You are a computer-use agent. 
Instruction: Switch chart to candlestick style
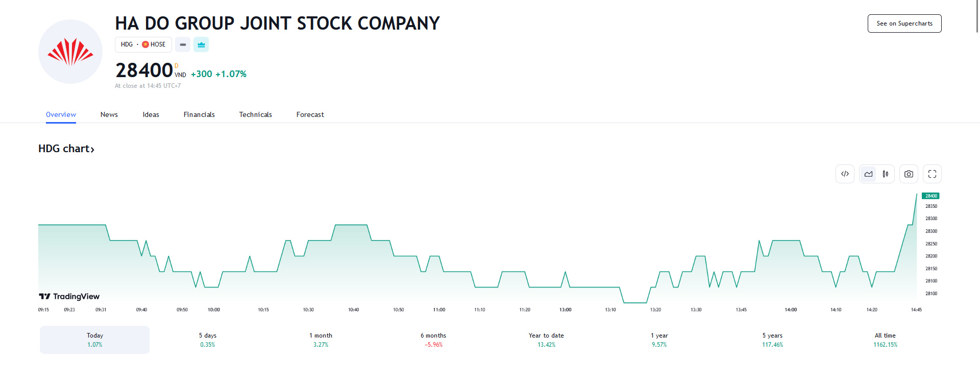tap(886, 174)
